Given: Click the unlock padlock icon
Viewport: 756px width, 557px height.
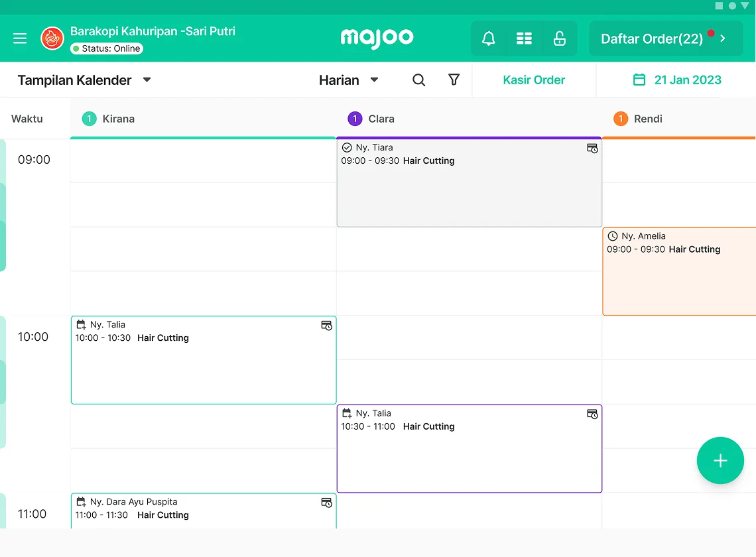Looking at the screenshot, I should pyautogui.click(x=559, y=38).
